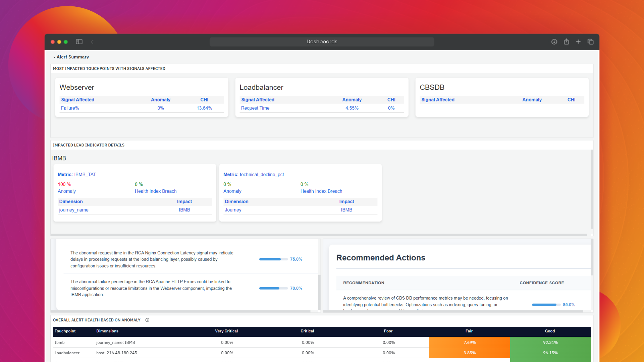Add a new tab with plus icon
Image resolution: width=644 pixels, height=362 pixels.
point(578,42)
